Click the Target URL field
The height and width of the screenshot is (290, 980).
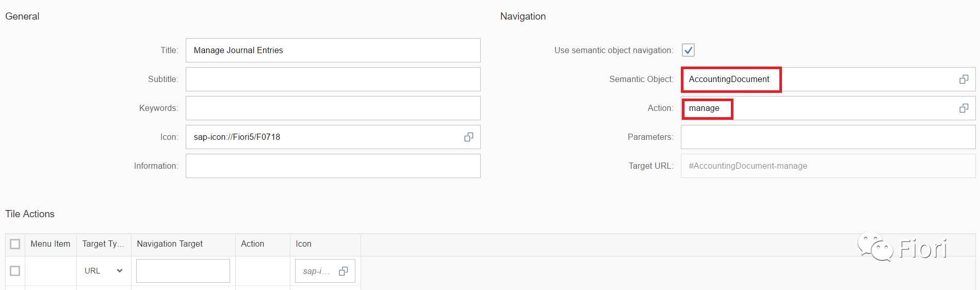828,166
